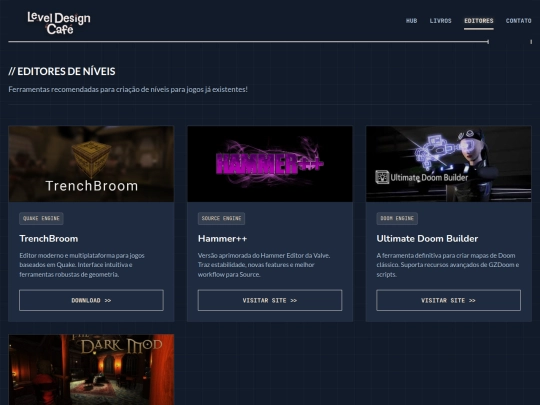Select the TrenchBroom card title
Image resolution: width=540 pixels, height=405 pixels.
tap(49, 239)
